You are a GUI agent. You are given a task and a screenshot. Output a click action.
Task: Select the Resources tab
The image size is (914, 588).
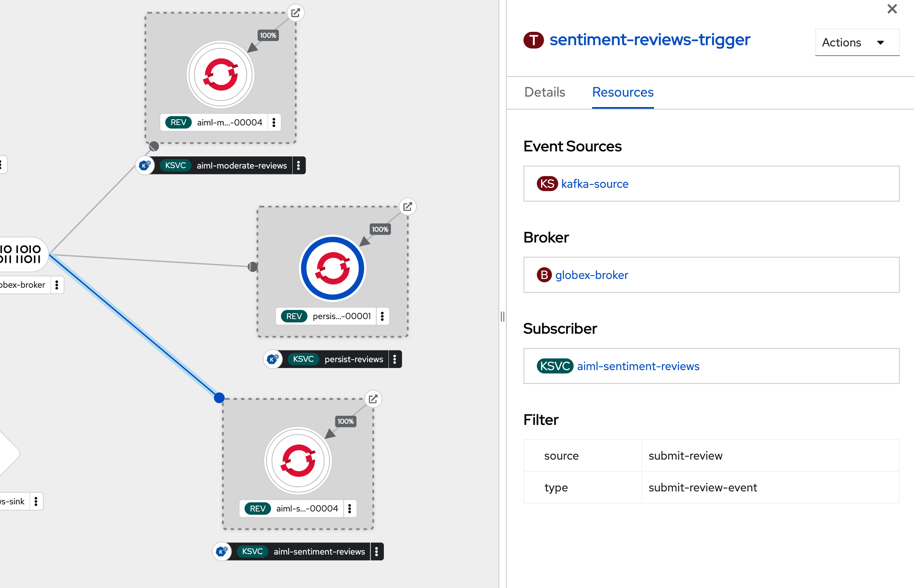coord(622,92)
